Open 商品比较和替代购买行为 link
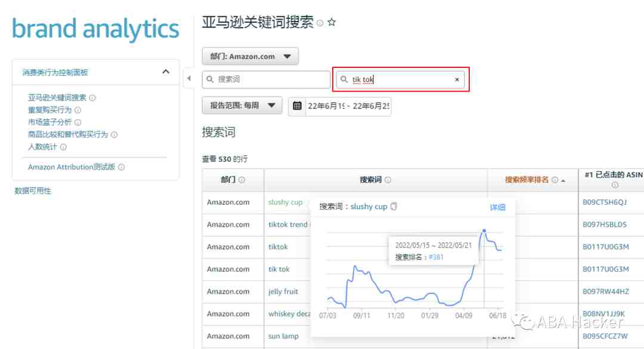Screen dimensions: 644x349 (x=68, y=135)
